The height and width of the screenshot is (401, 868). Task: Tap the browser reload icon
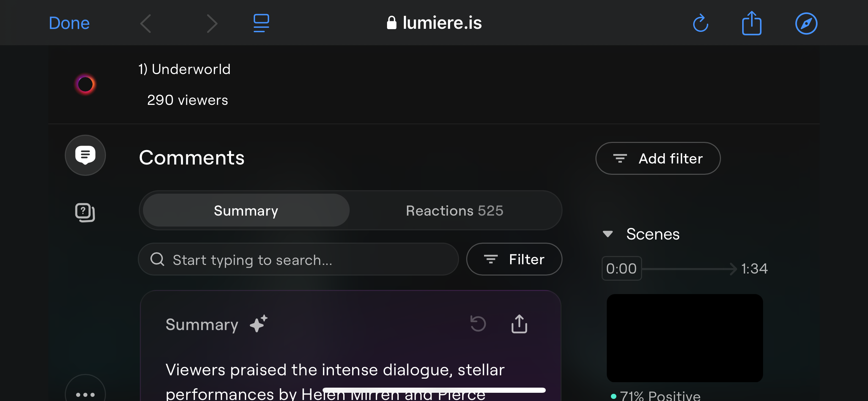coord(700,23)
